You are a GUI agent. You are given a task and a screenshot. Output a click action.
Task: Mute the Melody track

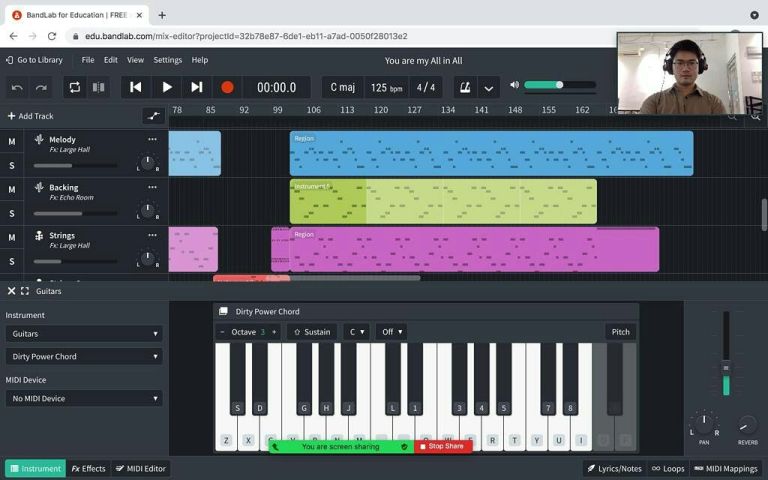(12, 142)
